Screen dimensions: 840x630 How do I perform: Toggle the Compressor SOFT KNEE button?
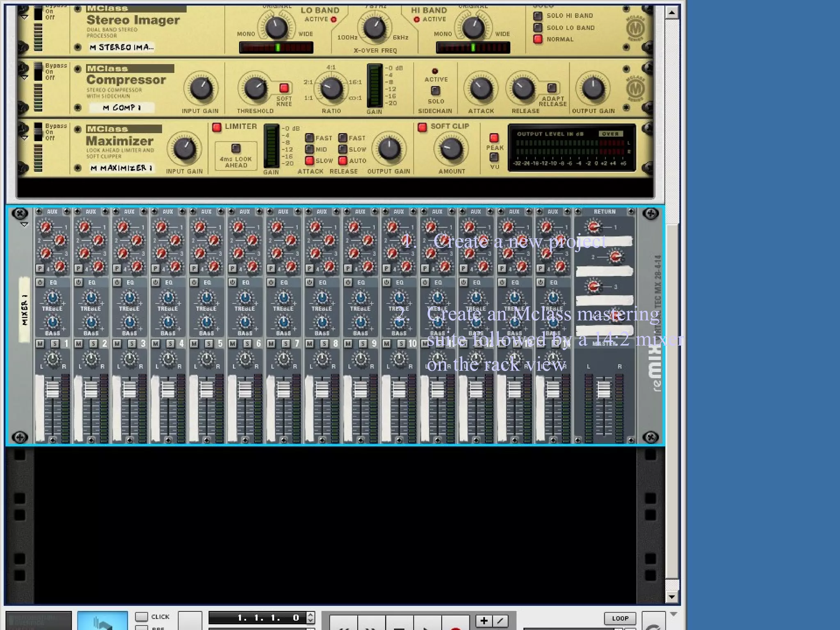(x=284, y=88)
